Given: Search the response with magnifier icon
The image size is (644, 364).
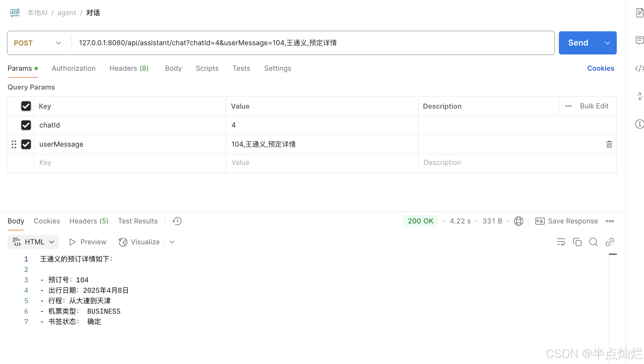Looking at the screenshot, I should [x=593, y=242].
